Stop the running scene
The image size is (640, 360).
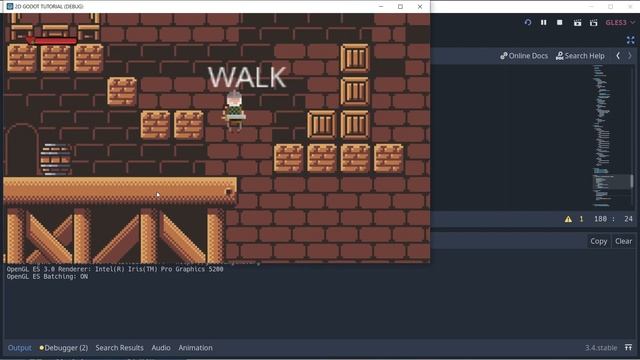tap(560, 22)
